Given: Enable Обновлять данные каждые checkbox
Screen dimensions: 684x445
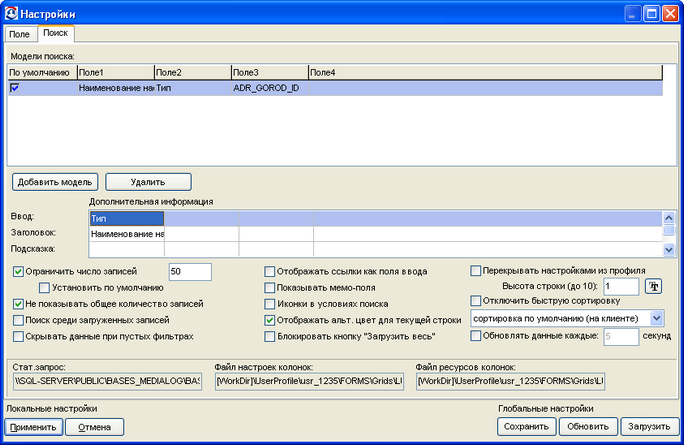Looking at the screenshot, I should (x=475, y=335).
